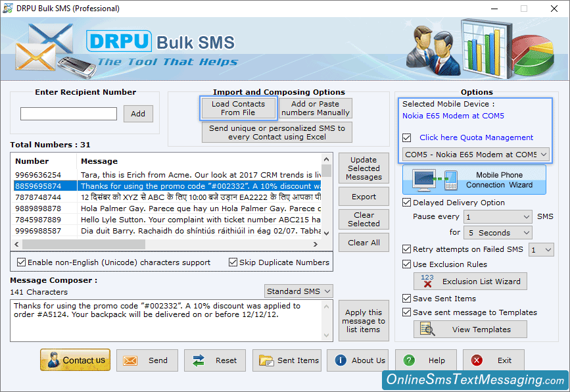This screenshot has width=570, height=392.
Task: Toggle Skip Duplicate Numbers checkbox
Action: coord(233,262)
